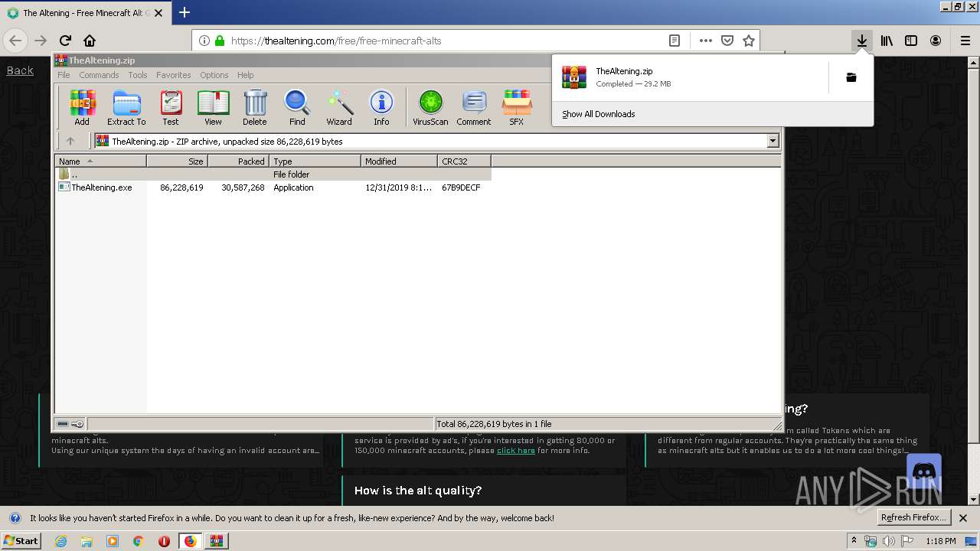
Task: Open the Firefox hamburger menu
Action: pyautogui.click(x=965, y=41)
